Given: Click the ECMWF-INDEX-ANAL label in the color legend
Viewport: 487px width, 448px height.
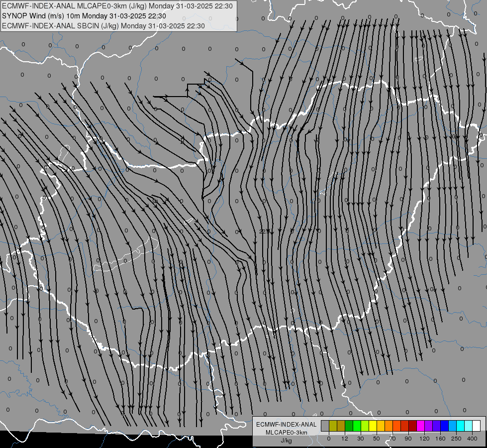Looking at the screenshot, I should (287, 425).
